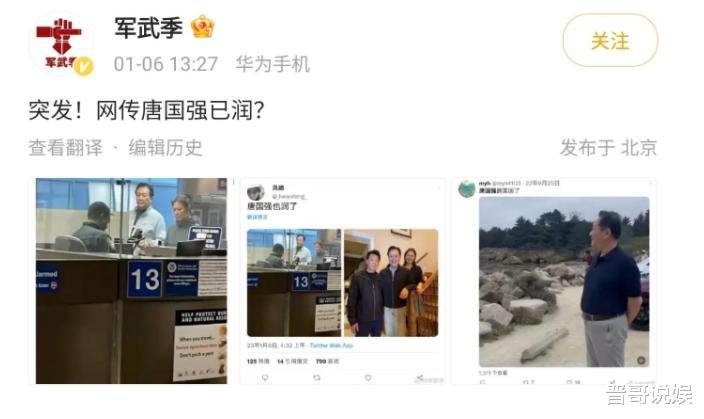Open the first photo with counter 13

click(131, 281)
